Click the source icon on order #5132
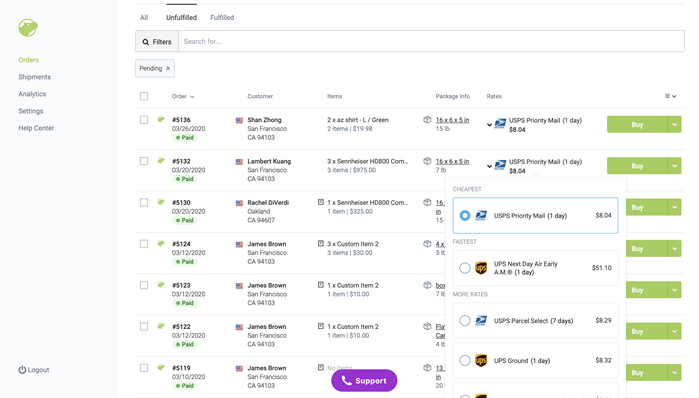The height and width of the screenshot is (398, 699). (x=161, y=160)
